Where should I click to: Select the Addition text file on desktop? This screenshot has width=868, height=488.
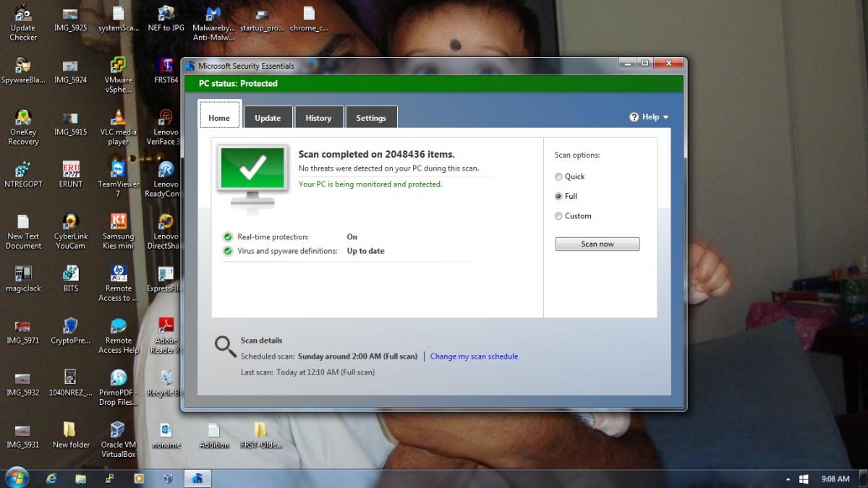tap(214, 435)
